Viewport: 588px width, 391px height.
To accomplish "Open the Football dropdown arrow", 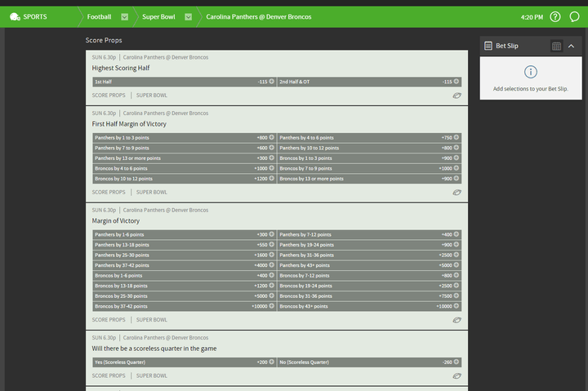I will pos(124,17).
